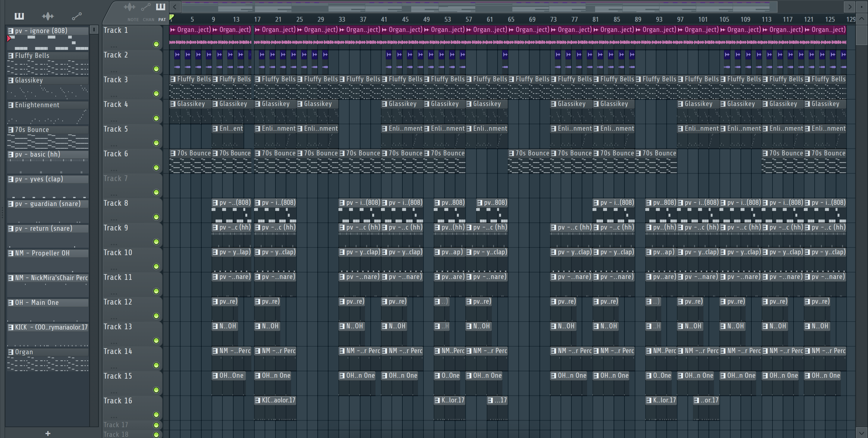
Task: Click the timeline scroll right arrow
Action: coord(850,6)
